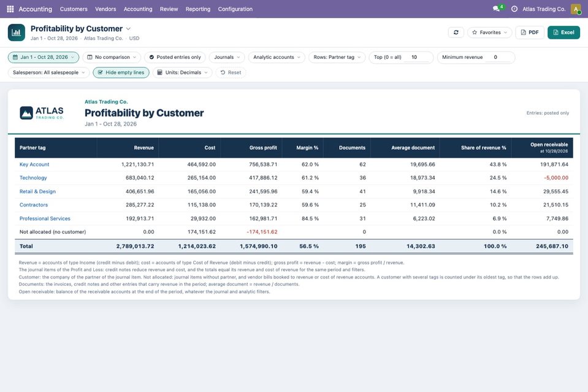Click the Total row label

tap(26, 246)
